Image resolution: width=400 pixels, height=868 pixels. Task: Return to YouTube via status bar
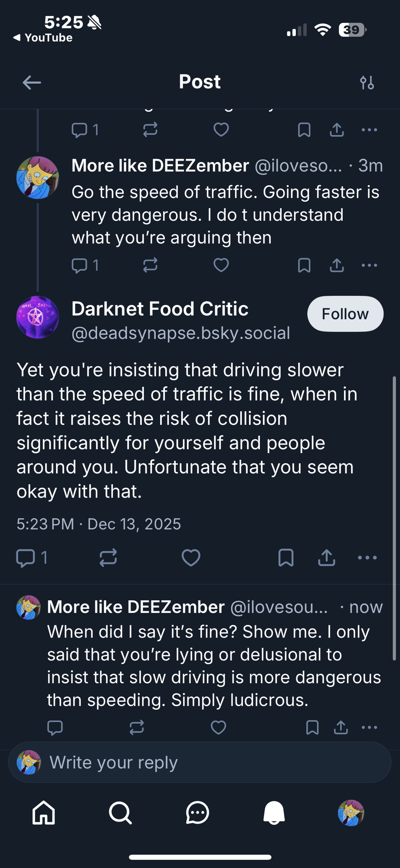(x=43, y=38)
